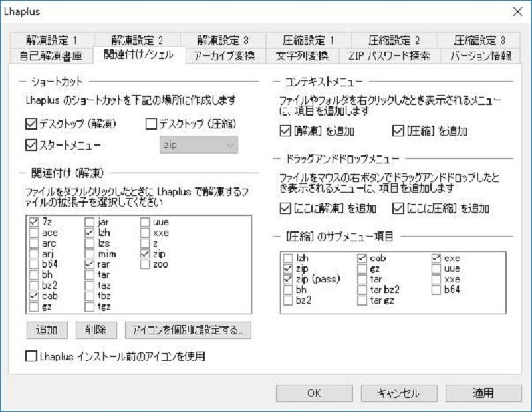Check the tbz extension association
The height and width of the screenshot is (412, 532).
click(x=90, y=296)
